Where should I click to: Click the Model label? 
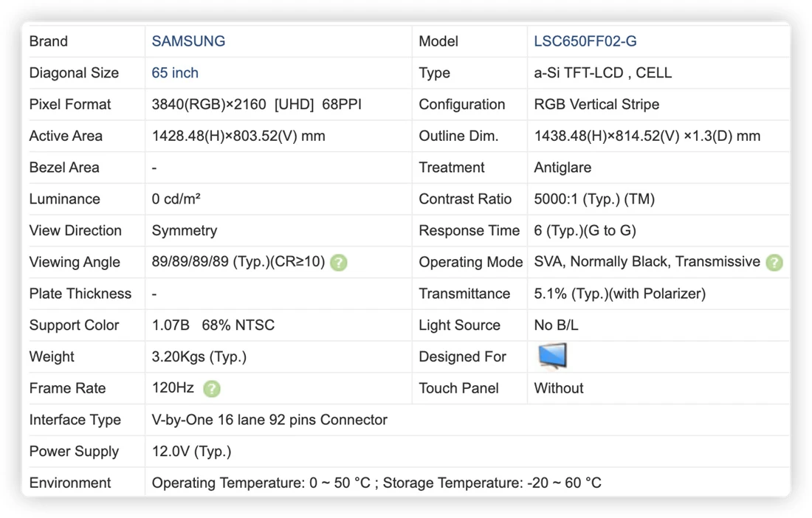pos(438,41)
